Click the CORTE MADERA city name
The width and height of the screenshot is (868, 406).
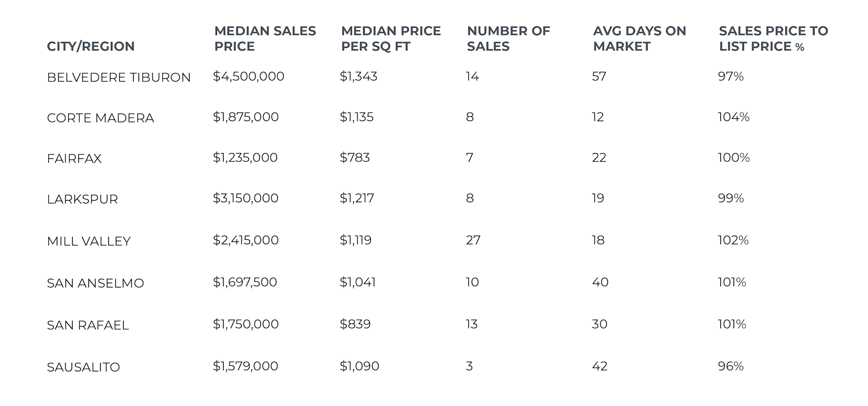100,118
